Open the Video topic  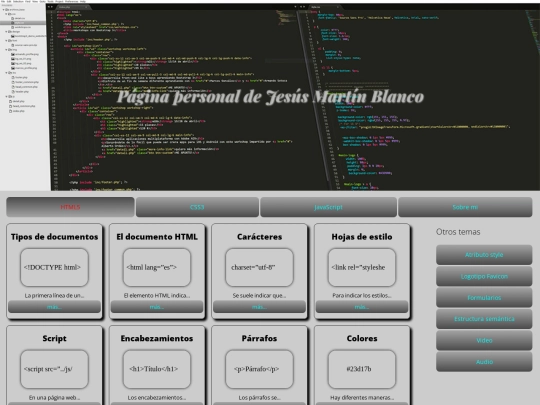484,340
